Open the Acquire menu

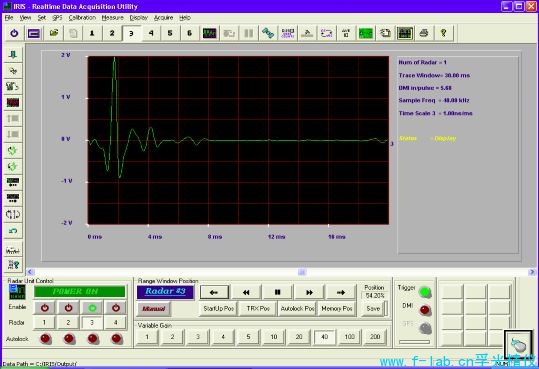pyautogui.click(x=163, y=18)
